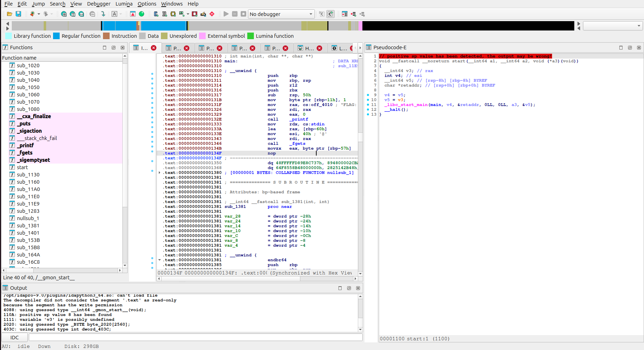
Task: Click the IDC button
Action: click(15, 338)
